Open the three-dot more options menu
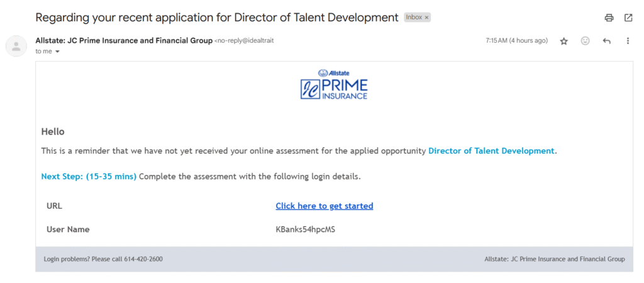 [x=628, y=41]
